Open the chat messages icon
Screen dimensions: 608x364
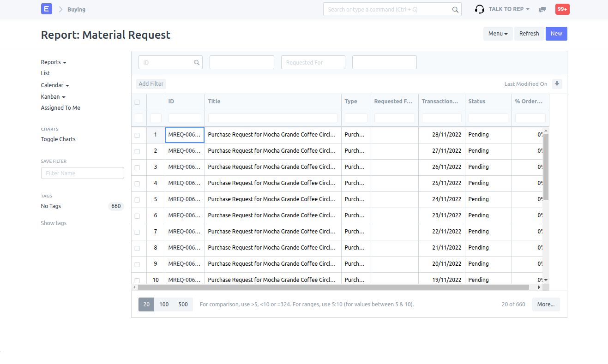pos(542,9)
